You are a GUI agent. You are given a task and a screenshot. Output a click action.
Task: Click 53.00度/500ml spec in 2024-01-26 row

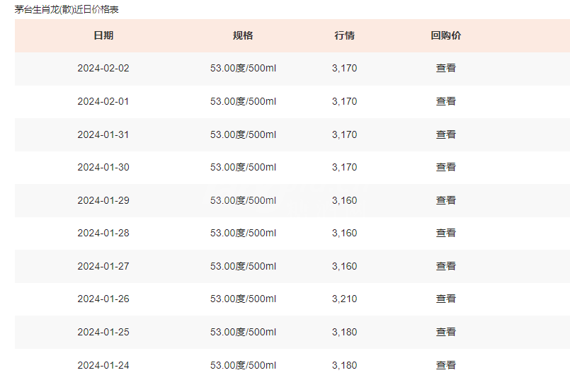tap(243, 299)
